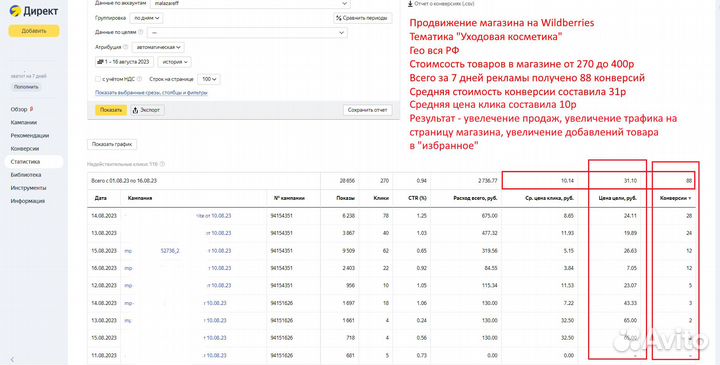Click CTR cell 0.24

point(422,320)
